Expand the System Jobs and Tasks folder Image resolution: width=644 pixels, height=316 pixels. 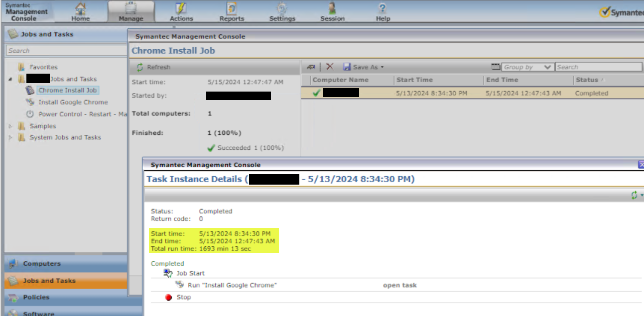click(11, 138)
